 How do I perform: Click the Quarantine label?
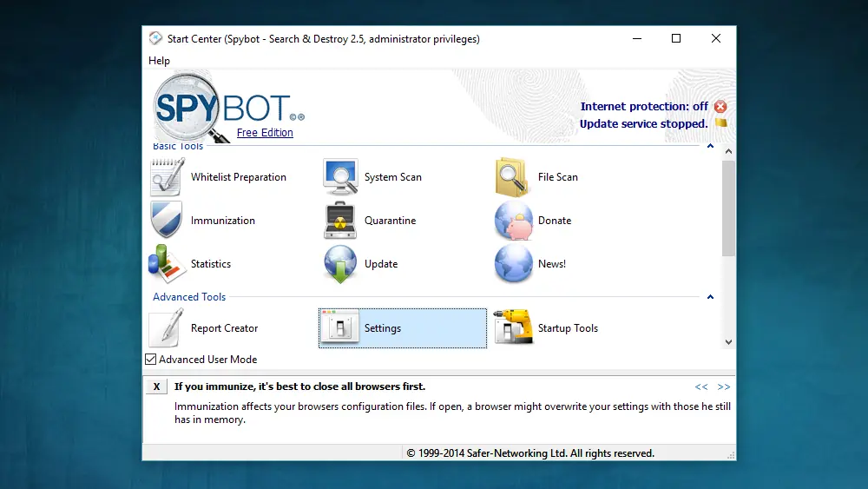(x=391, y=221)
